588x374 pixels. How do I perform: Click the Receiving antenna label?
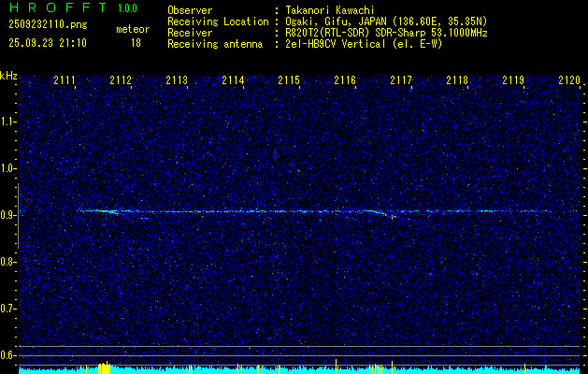pyautogui.click(x=215, y=44)
